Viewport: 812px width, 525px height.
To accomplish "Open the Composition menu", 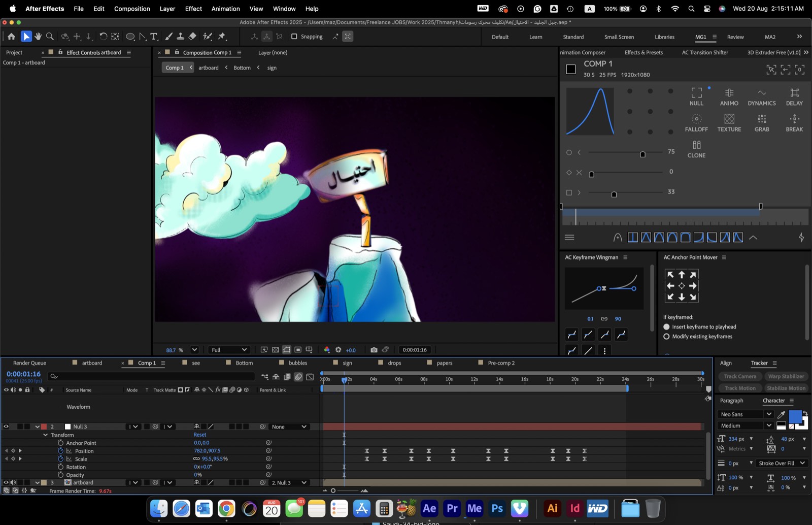I will (132, 9).
